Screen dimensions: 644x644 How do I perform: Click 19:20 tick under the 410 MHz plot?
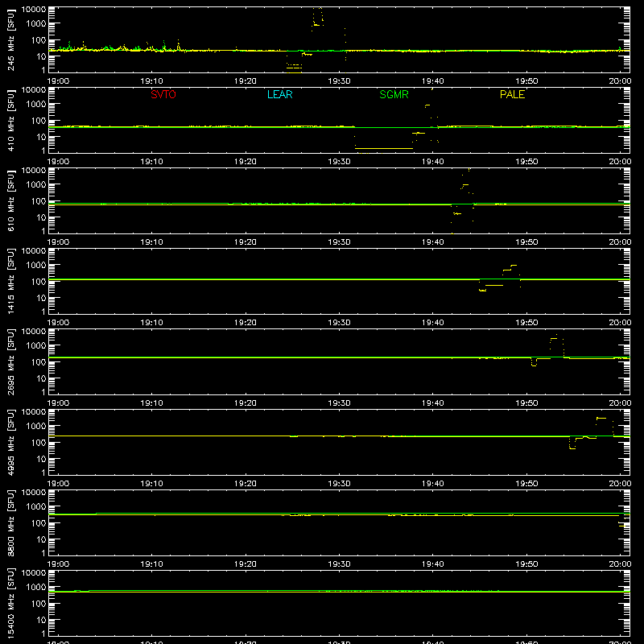point(246,162)
